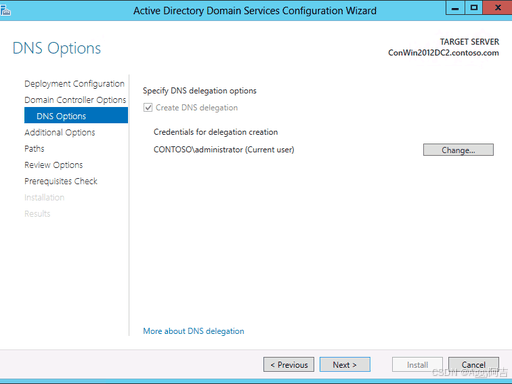This screenshot has width=512, height=384.
Task: Minimize the wizard window
Action: tap(455, 8)
